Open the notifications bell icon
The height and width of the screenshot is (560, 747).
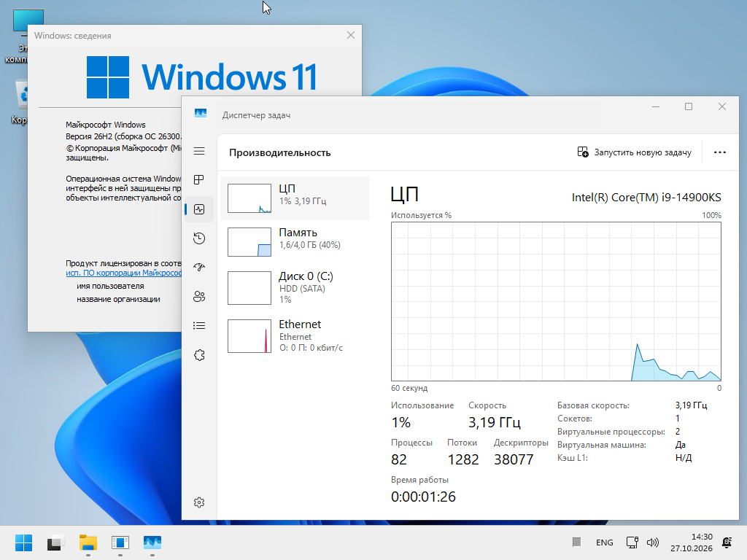point(727,542)
